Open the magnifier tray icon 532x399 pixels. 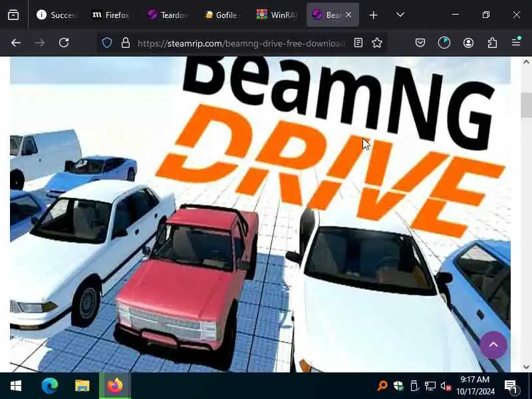point(382,386)
